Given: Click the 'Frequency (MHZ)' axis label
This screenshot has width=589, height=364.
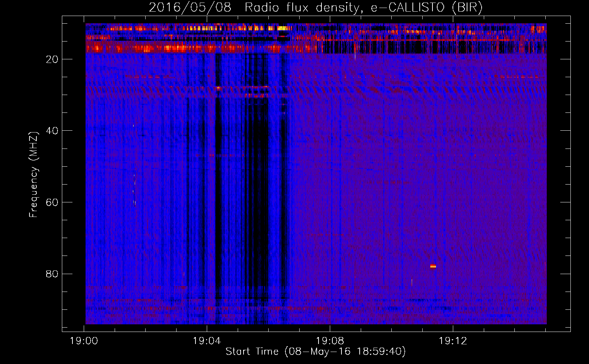Looking at the screenshot, I should (33, 175).
